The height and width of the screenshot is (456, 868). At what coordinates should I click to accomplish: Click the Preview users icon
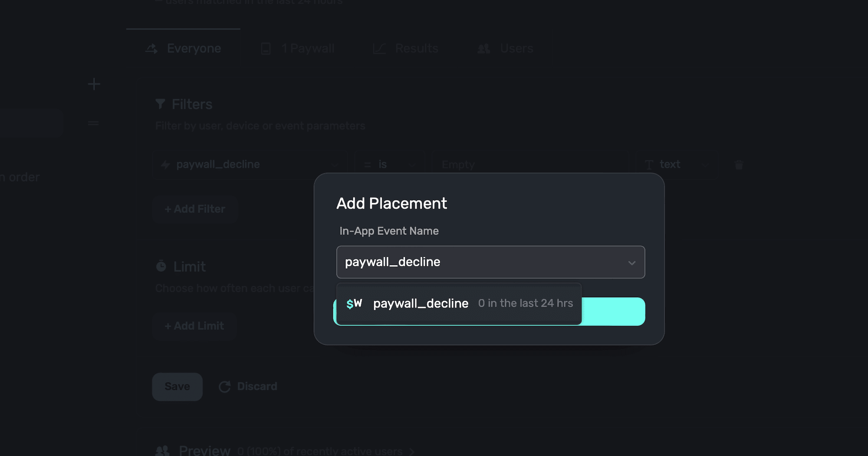tap(162, 451)
